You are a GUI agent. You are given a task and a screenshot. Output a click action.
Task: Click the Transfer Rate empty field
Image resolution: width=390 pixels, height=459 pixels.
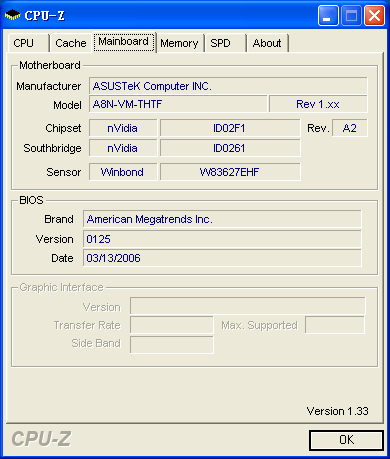[x=172, y=325]
